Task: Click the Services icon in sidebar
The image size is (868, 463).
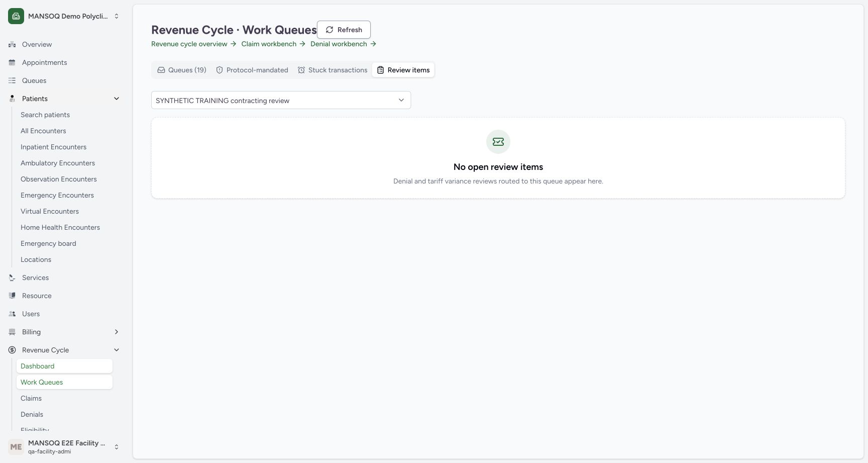Action: 12,277
